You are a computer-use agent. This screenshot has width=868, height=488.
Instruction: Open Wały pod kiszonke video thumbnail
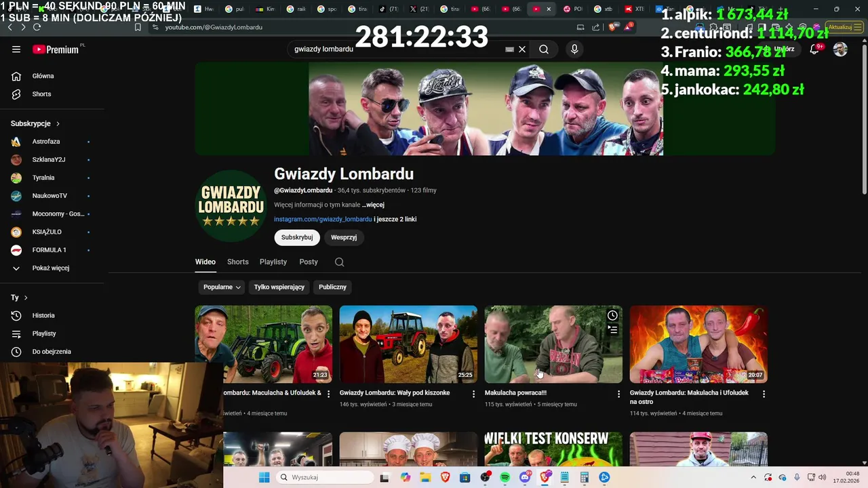408,344
